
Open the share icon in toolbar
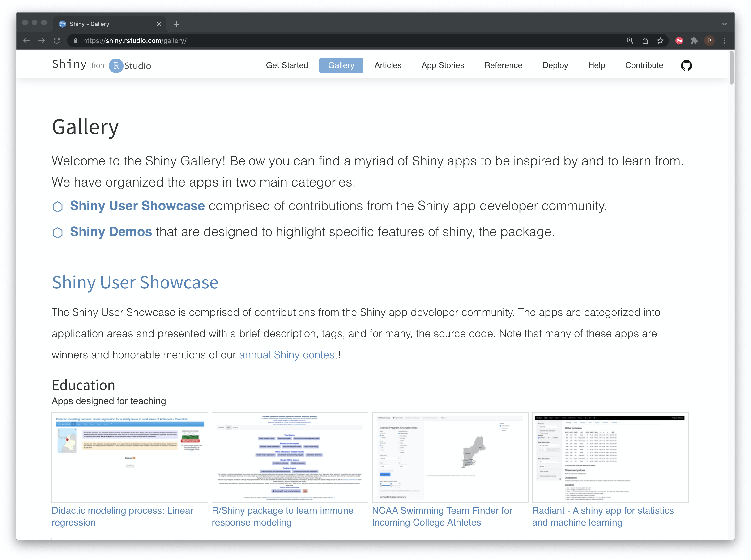(x=645, y=40)
